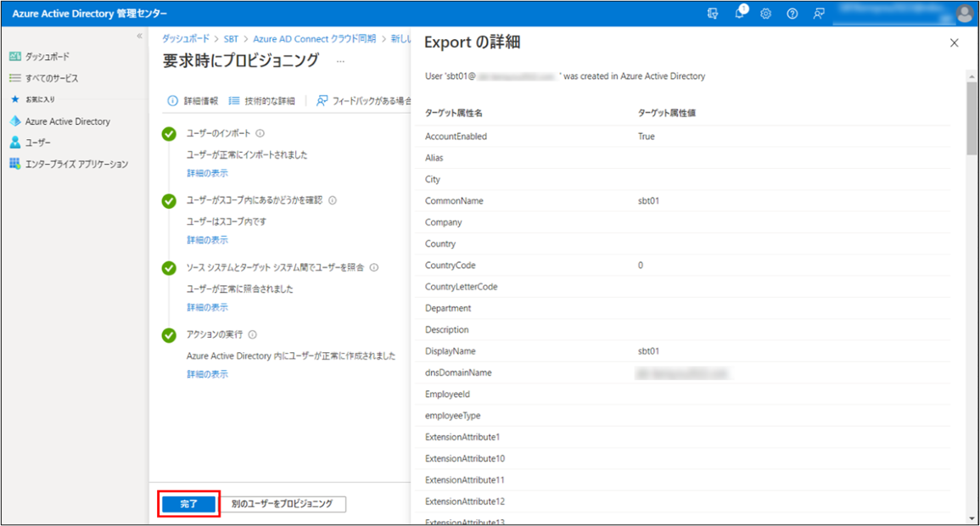Select the 詳細情報 toolbar item

[193, 101]
